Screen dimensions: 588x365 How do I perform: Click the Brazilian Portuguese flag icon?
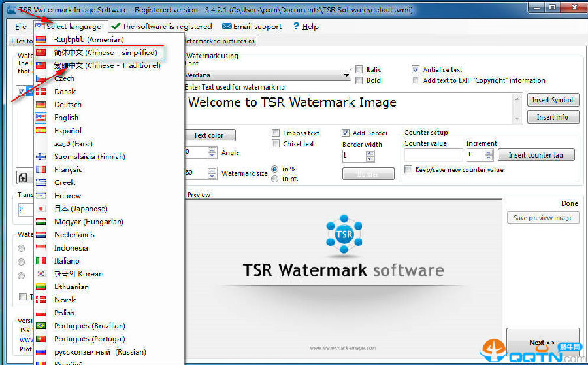point(41,326)
